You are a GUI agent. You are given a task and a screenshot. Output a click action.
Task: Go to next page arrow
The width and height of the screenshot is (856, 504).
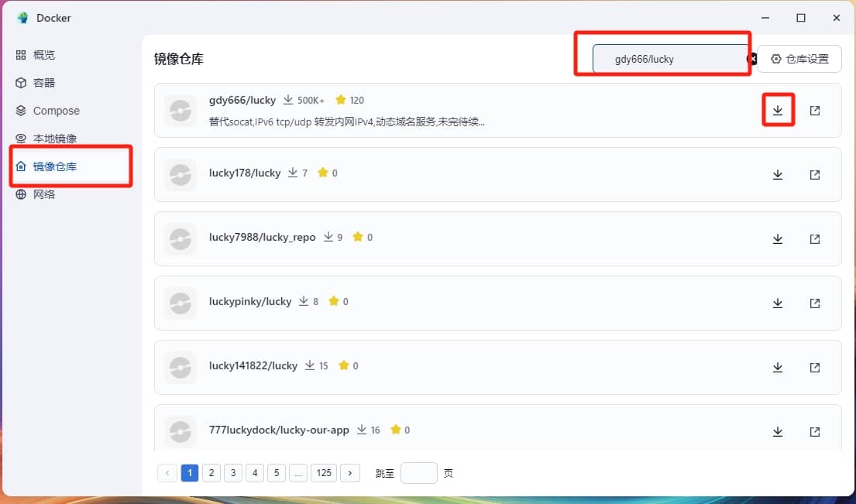click(x=350, y=473)
